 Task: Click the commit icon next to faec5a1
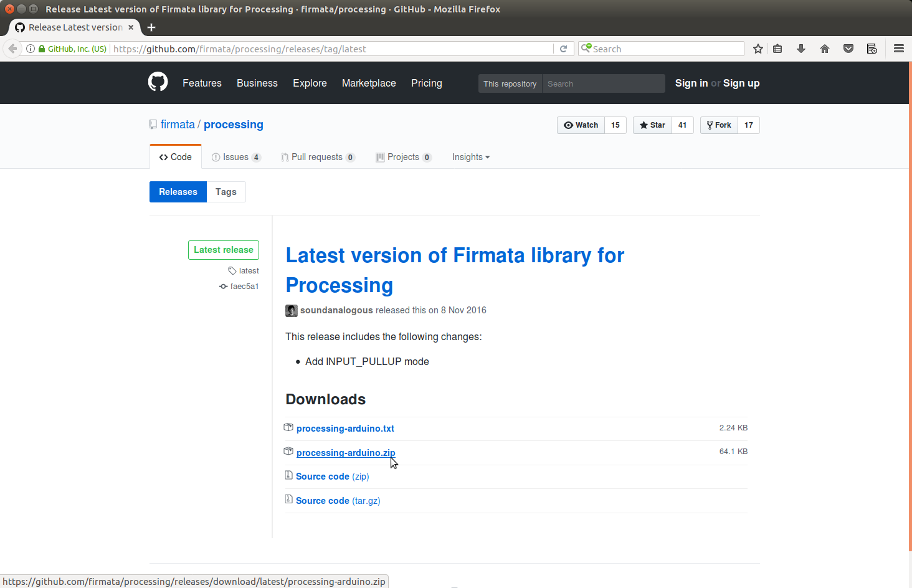pyautogui.click(x=224, y=286)
